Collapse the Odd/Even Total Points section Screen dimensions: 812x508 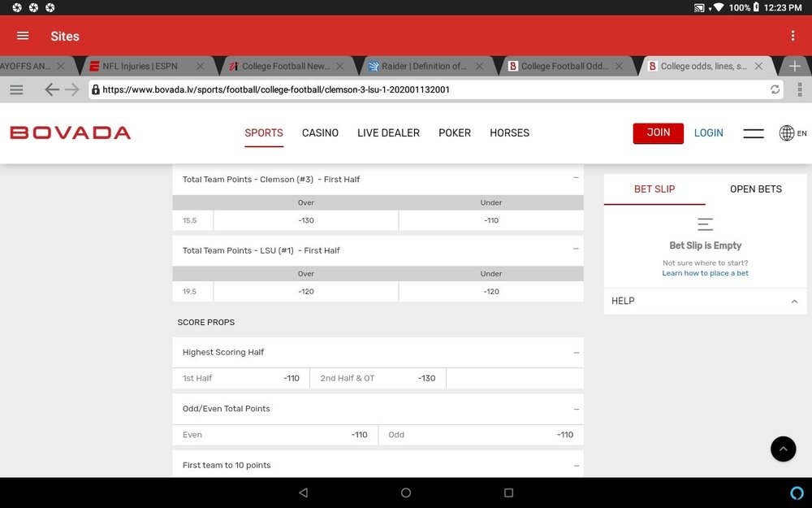pos(576,409)
